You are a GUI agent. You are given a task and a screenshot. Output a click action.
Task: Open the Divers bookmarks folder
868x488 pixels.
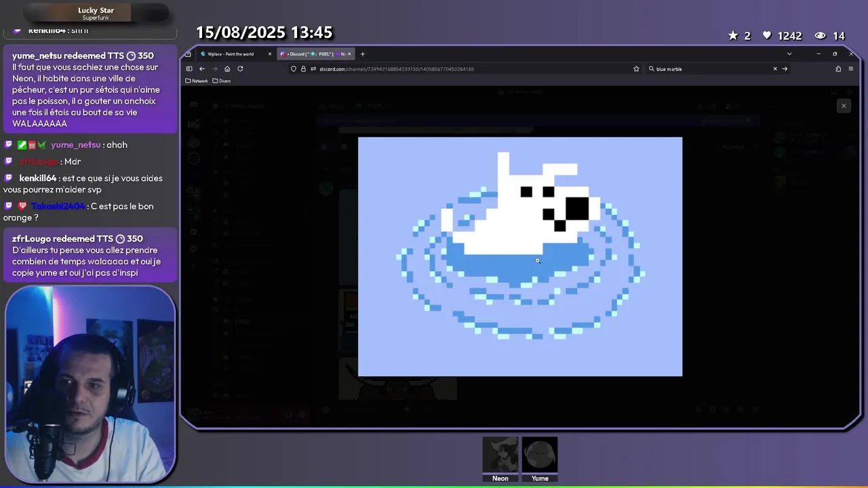tap(222, 81)
